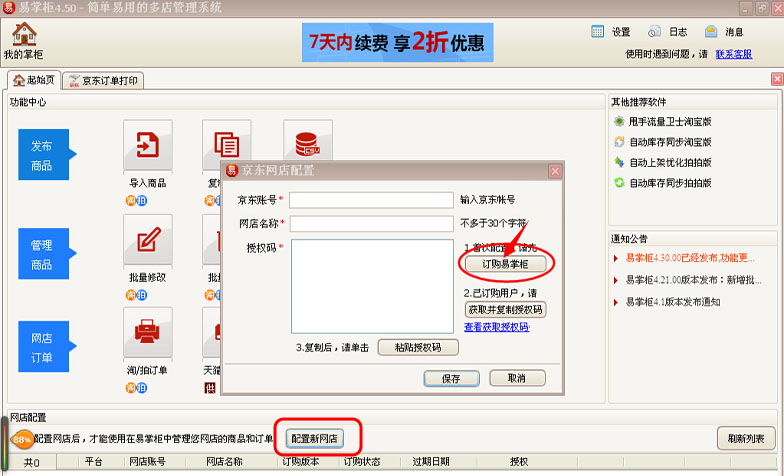The image size is (784, 476).
Task: Click the 授权 column header
Action: click(518, 462)
